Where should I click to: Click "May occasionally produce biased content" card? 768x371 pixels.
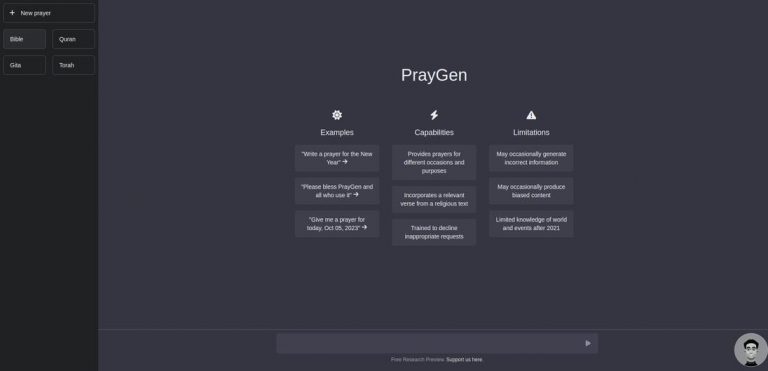tap(531, 191)
